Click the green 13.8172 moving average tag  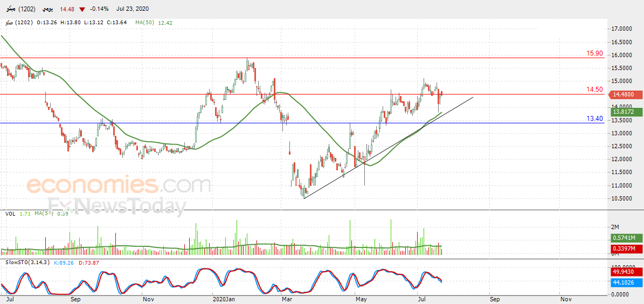(623, 112)
